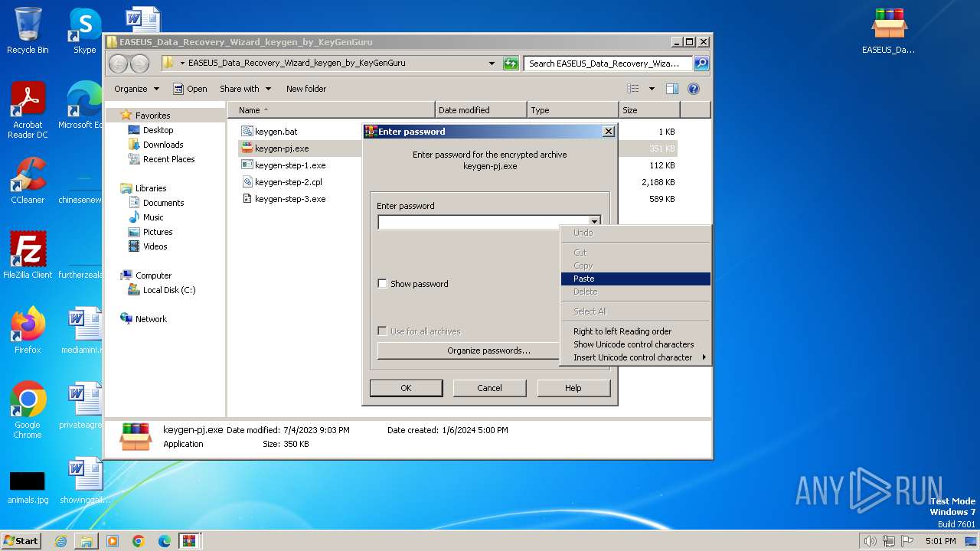Select Google Chrome desktop icon
The width and height of the screenshot is (980, 551).
click(28, 410)
